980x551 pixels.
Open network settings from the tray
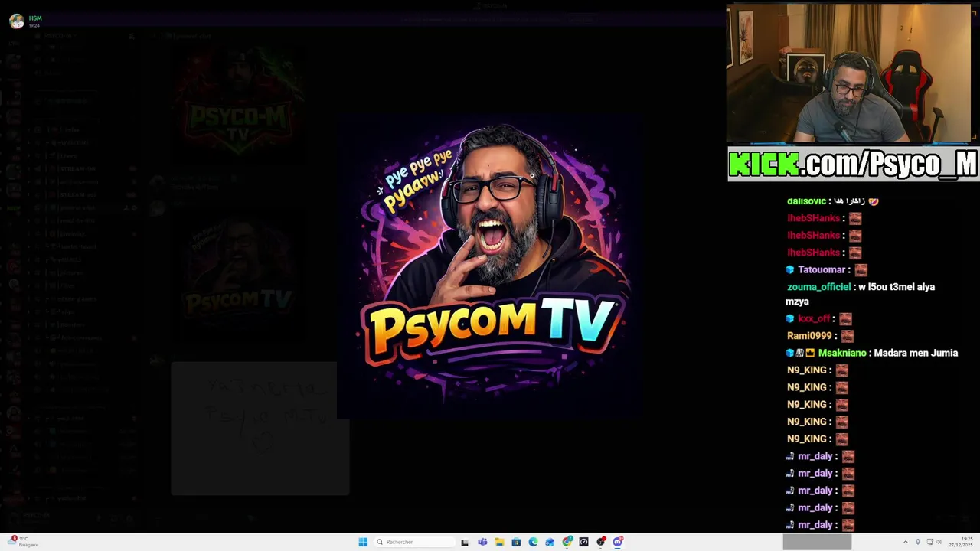pyautogui.click(x=929, y=542)
